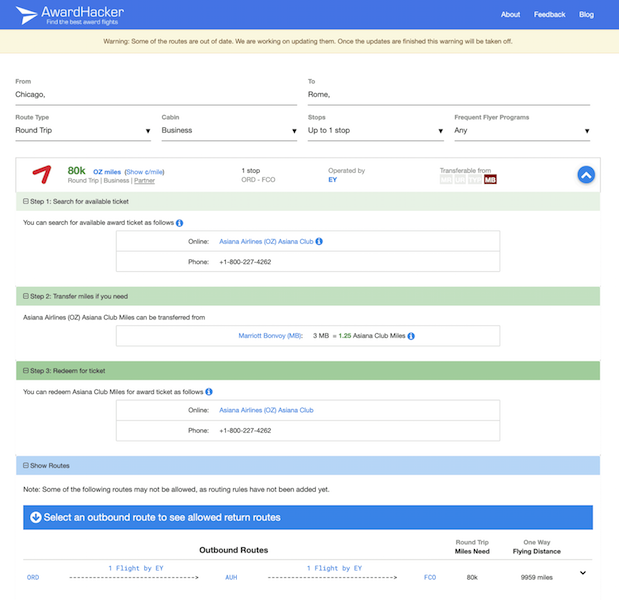
Task: Open the Cabin dropdown showing Business
Action: click(229, 131)
